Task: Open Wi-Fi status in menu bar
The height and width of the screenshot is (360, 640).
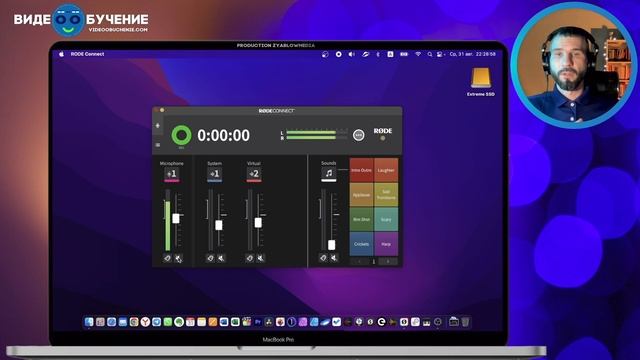Action: point(418,54)
